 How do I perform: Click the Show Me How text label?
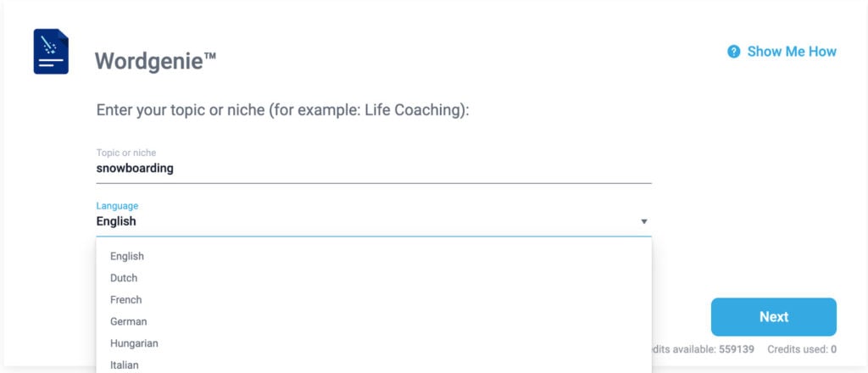click(792, 52)
